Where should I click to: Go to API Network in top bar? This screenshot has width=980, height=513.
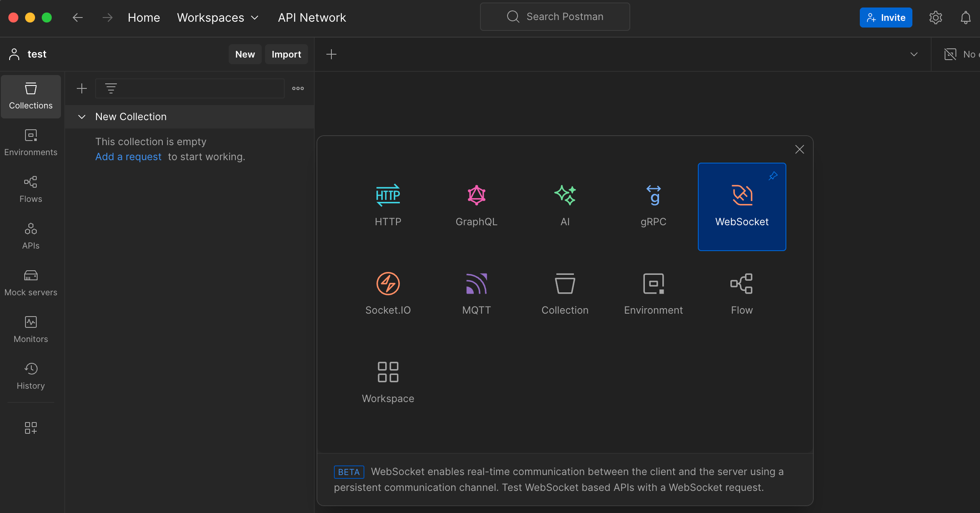point(312,18)
